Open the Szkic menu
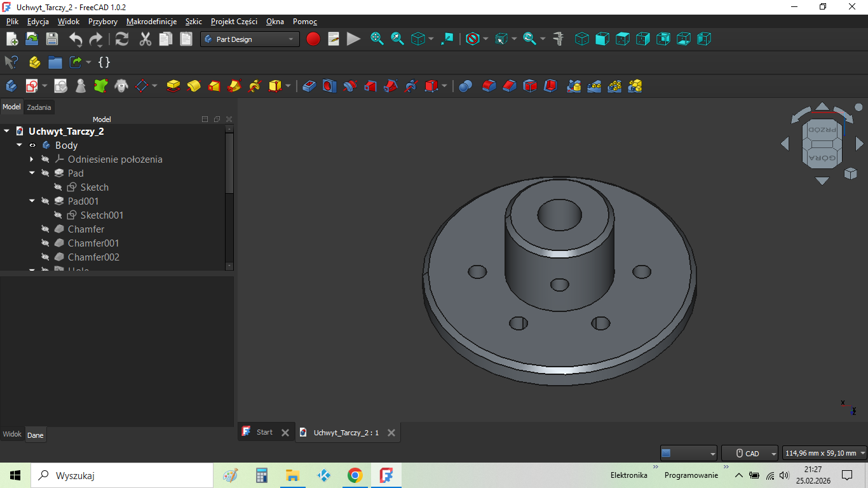 [193, 22]
